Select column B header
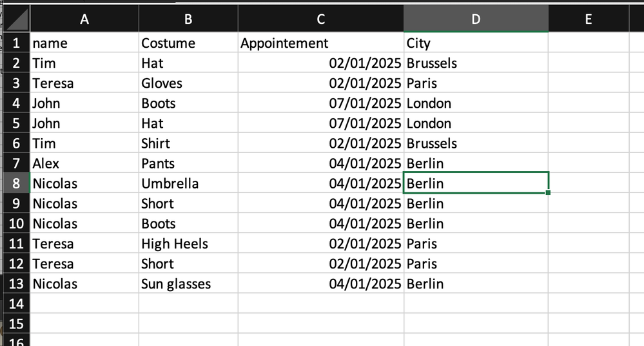This screenshot has height=346, width=644. (188, 19)
